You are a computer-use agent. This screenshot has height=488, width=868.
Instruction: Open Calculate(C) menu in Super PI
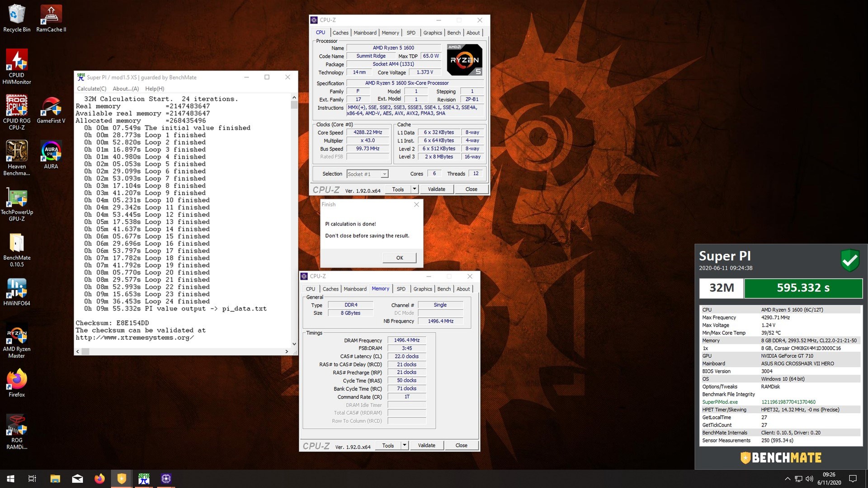tap(92, 89)
